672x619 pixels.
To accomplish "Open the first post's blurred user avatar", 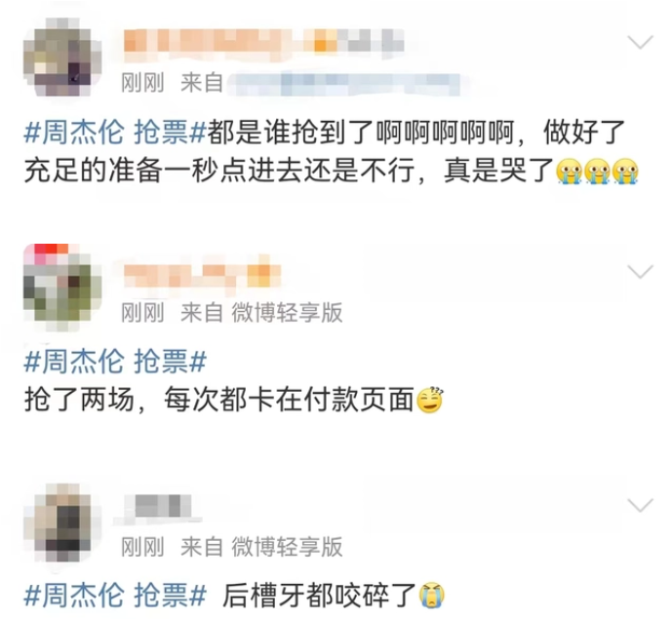I will 62,57.
